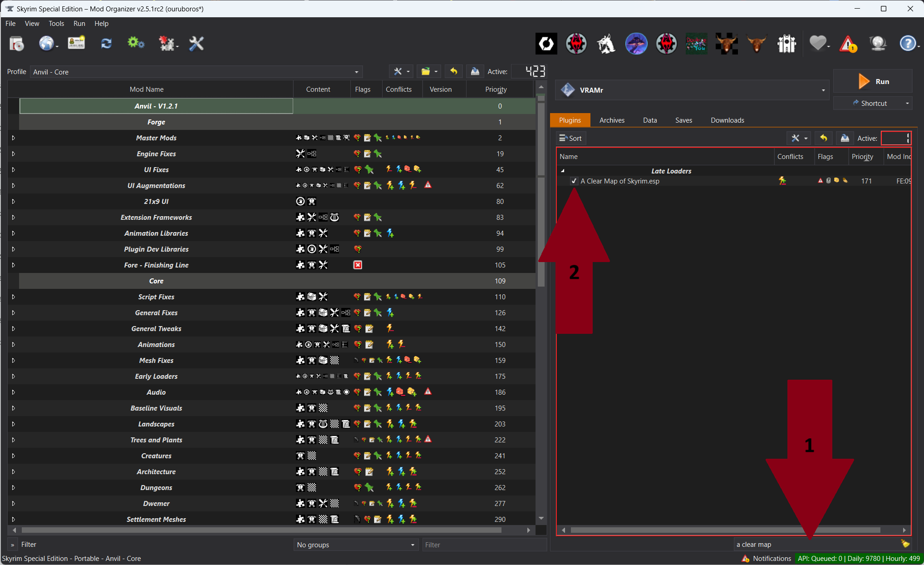Click the Run button
924x565 pixels.
pos(873,82)
